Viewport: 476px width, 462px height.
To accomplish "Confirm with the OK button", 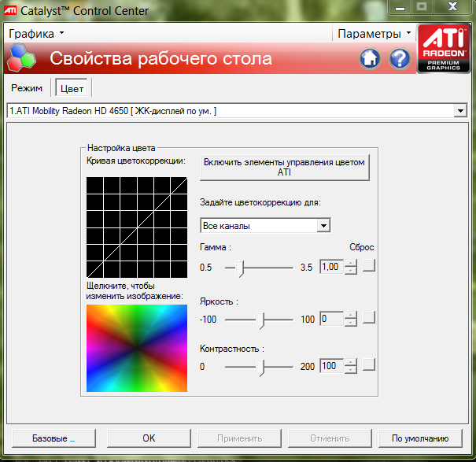I will click(x=149, y=438).
